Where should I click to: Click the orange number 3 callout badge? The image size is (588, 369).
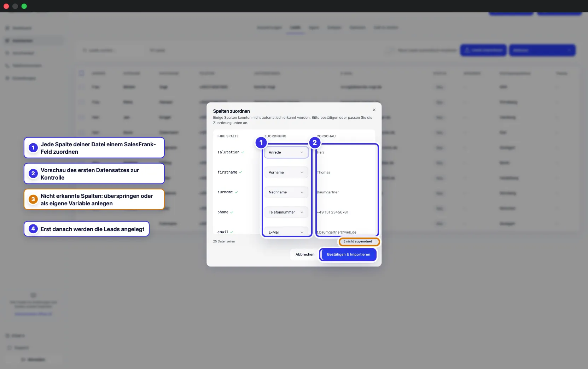click(33, 199)
